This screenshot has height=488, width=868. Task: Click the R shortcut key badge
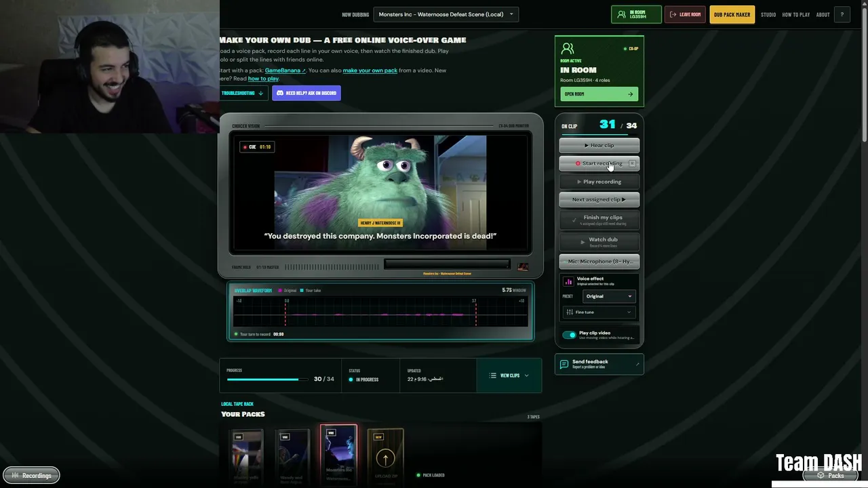click(x=632, y=163)
